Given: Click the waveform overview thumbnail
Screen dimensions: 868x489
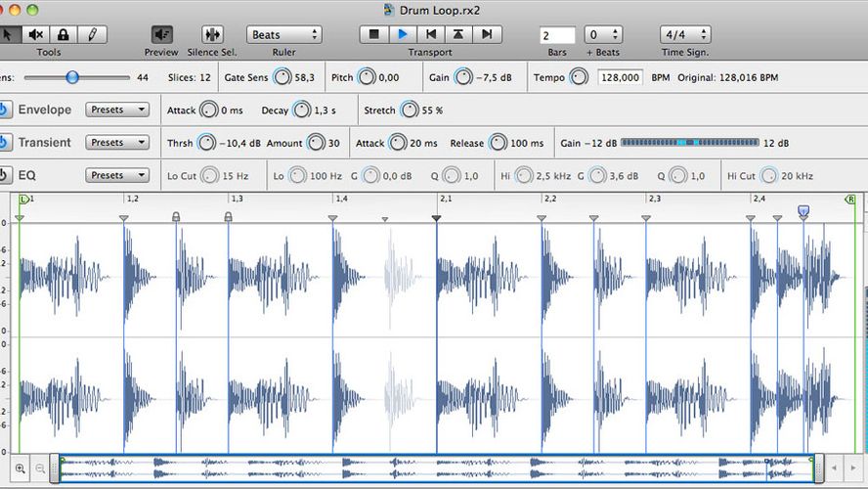Looking at the screenshot, I should [x=436, y=468].
